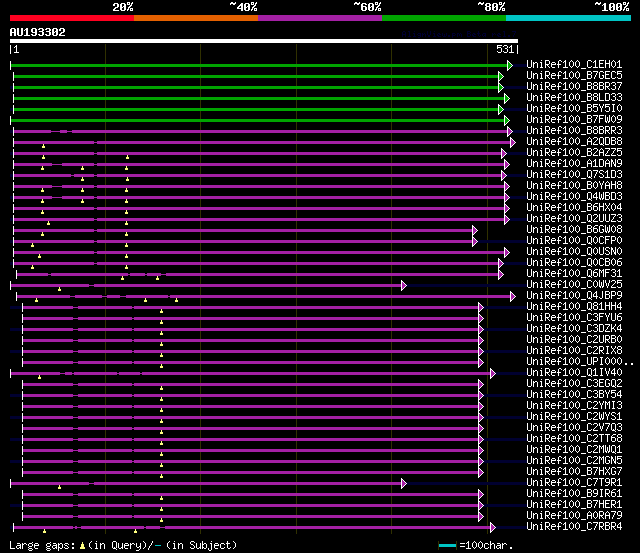640x553 pixels.
Task: Select the UniRef100_C2URB0 subject name
Action: [x=574, y=340]
